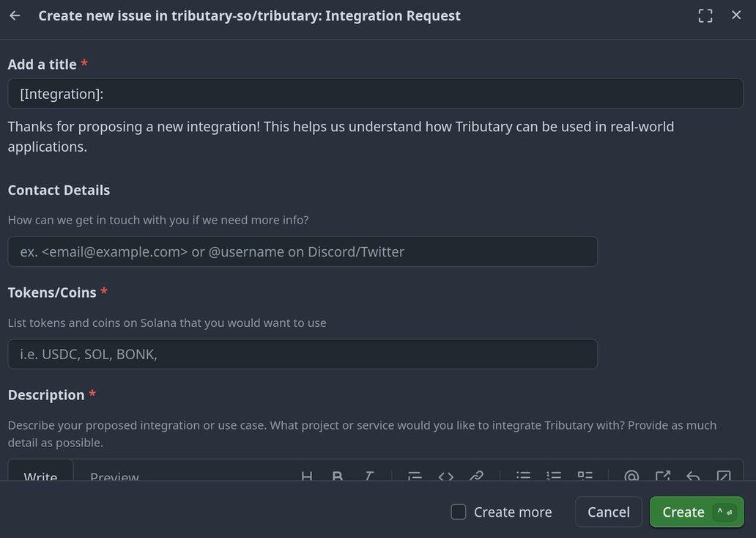Image resolution: width=756 pixels, height=538 pixels.
Task: Click the Heading formatting icon
Action: [x=307, y=476]
